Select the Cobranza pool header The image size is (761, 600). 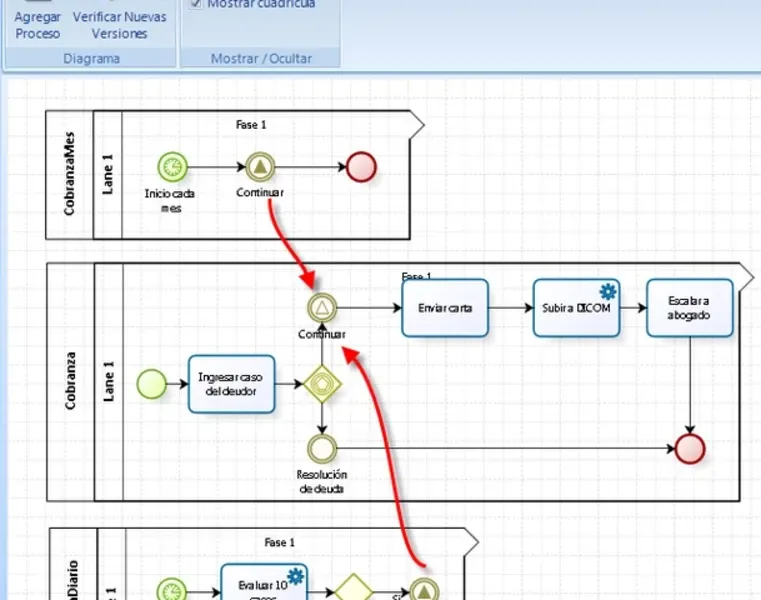70,382
